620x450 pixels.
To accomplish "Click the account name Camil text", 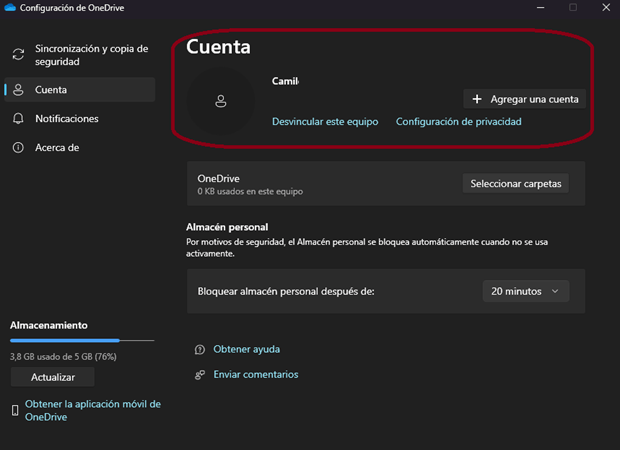I will (285, 81).
